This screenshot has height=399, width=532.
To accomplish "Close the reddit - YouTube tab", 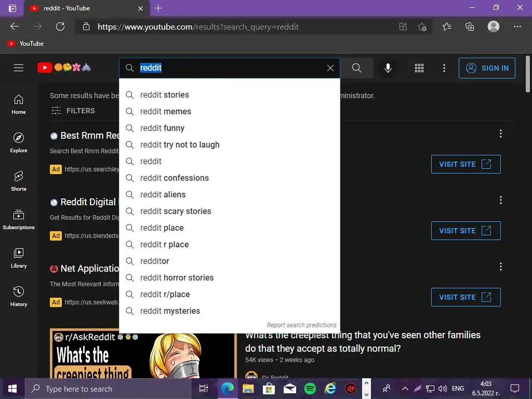I will coord(140,8).
